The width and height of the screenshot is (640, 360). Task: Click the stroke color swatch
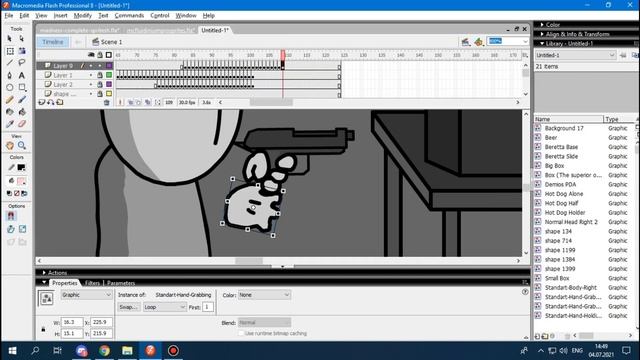click(x=21, y=167)
